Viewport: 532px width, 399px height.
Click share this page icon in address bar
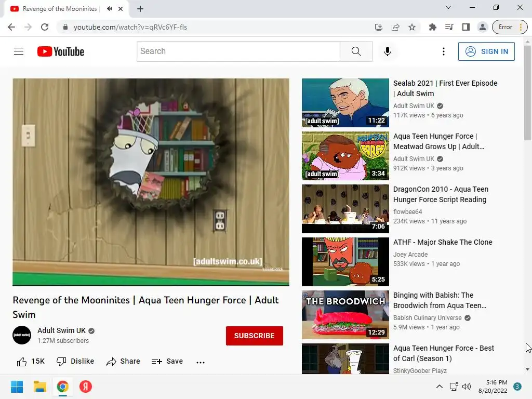(x=395, y=27)
